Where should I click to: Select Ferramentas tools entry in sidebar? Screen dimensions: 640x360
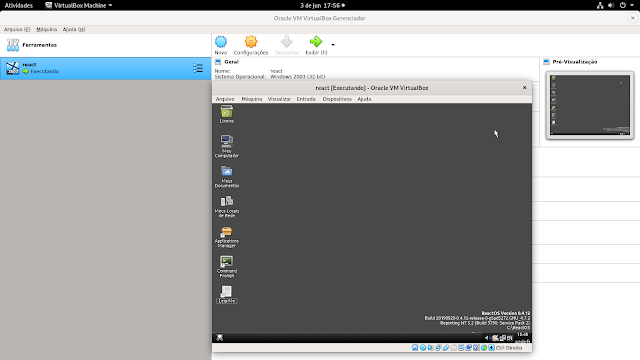tap(105, 45)
